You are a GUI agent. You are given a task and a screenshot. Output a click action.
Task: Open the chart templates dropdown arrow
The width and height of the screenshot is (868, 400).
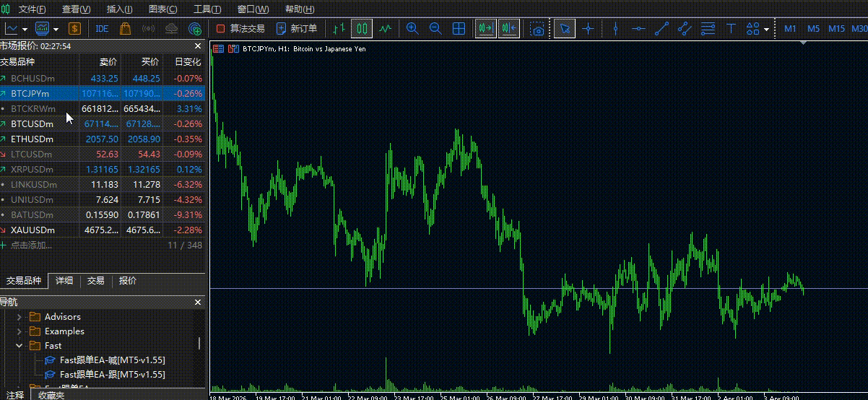tap(55, 29)
